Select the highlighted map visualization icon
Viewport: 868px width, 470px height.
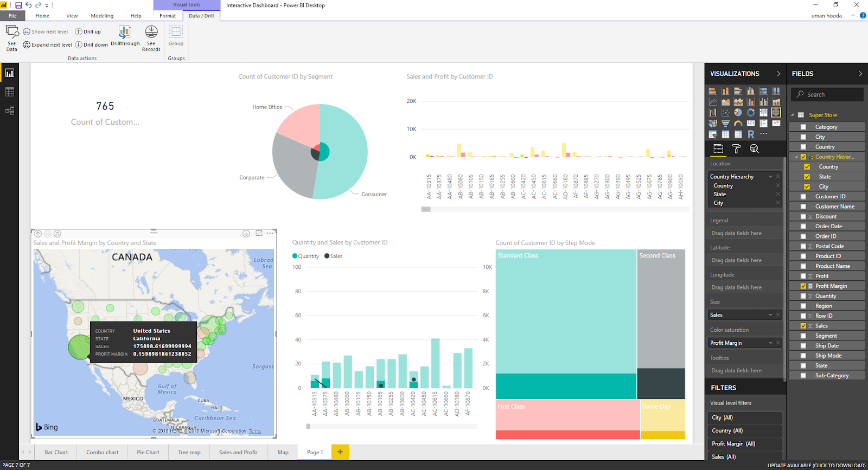(776, 113)
